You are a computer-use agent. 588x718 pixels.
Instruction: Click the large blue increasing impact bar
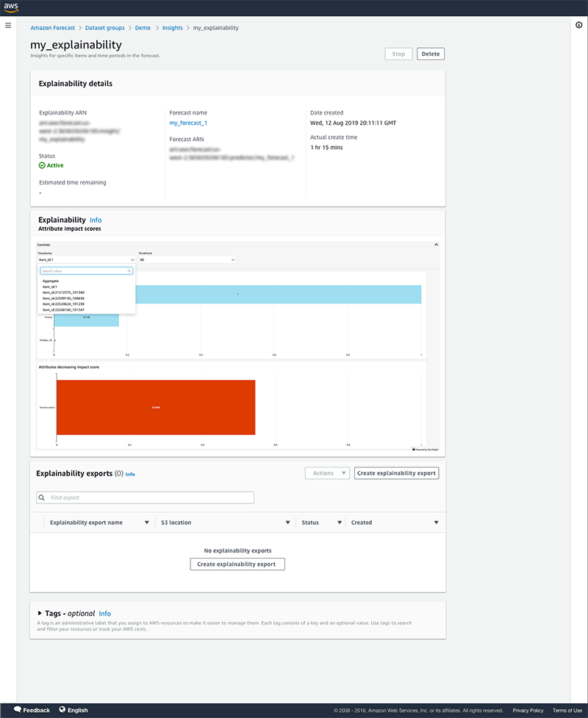tap(278, 294)
